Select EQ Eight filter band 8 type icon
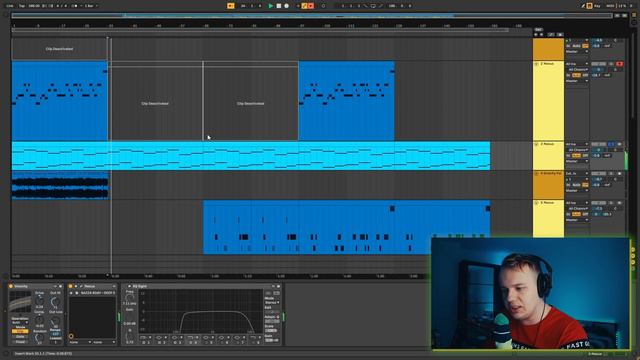The image size is (640, 360). click(x=252, y=337)
